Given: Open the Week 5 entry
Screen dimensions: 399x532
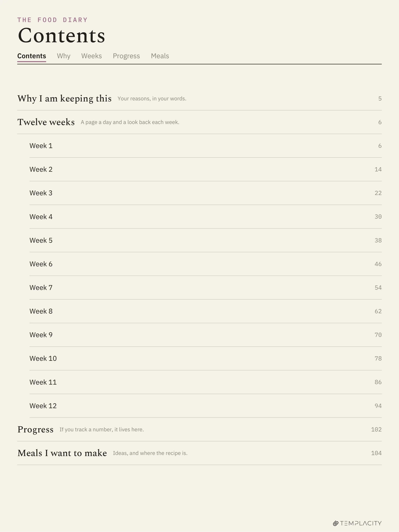Looking at the screenshot, I should 205,240.
